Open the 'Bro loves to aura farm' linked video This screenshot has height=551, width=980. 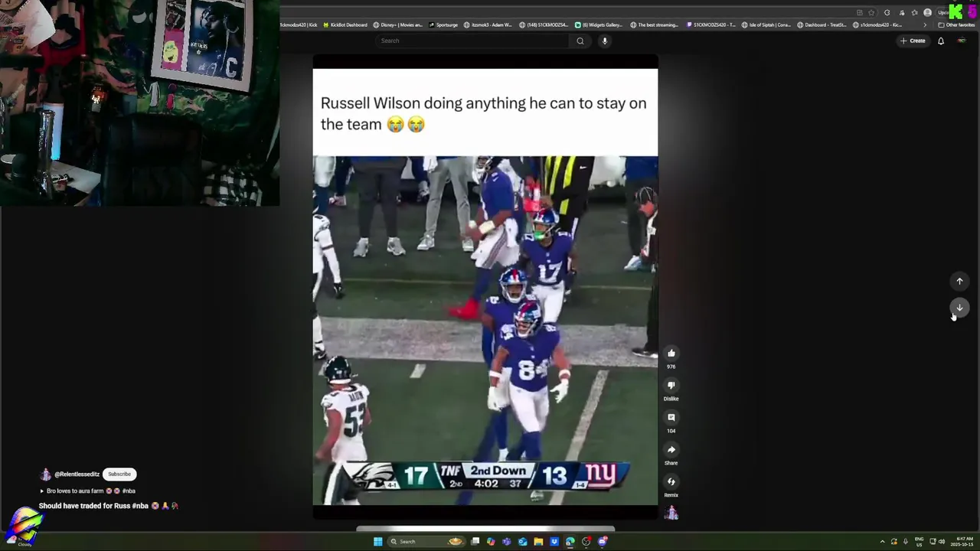[88, 491]
